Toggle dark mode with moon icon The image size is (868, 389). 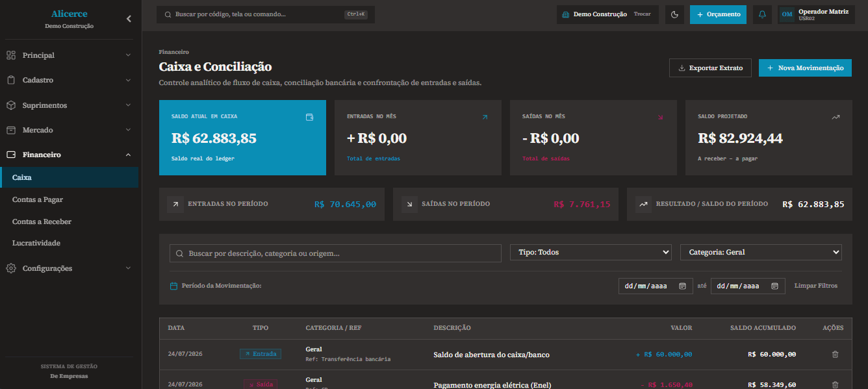(674, 14)
